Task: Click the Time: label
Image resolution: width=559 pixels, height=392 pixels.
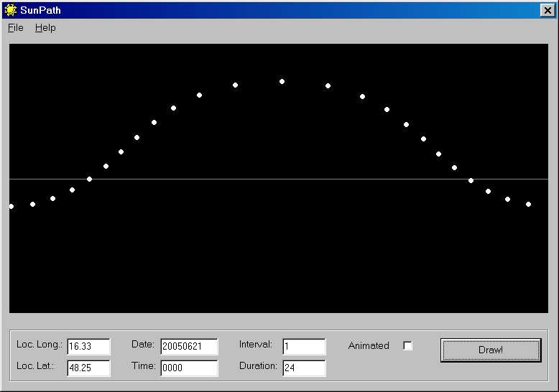Action: 143,365
